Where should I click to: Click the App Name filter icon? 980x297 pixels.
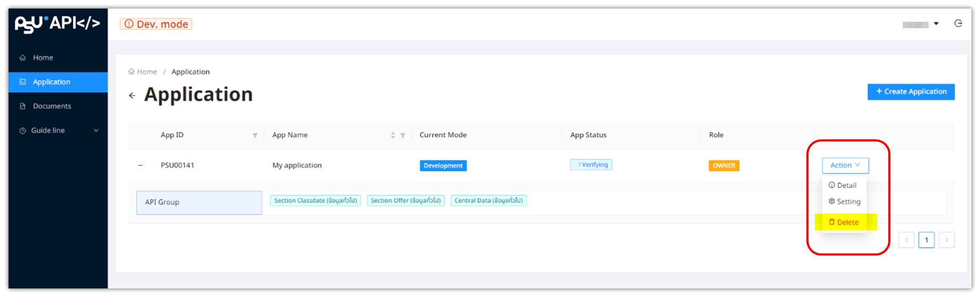point(402,135)
